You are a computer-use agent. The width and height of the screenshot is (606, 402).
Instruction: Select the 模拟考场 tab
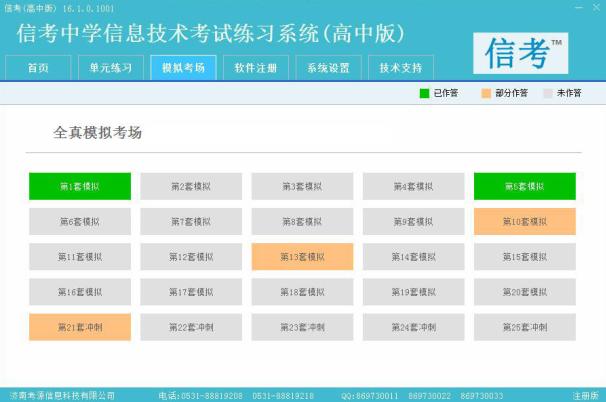[183, 68]
